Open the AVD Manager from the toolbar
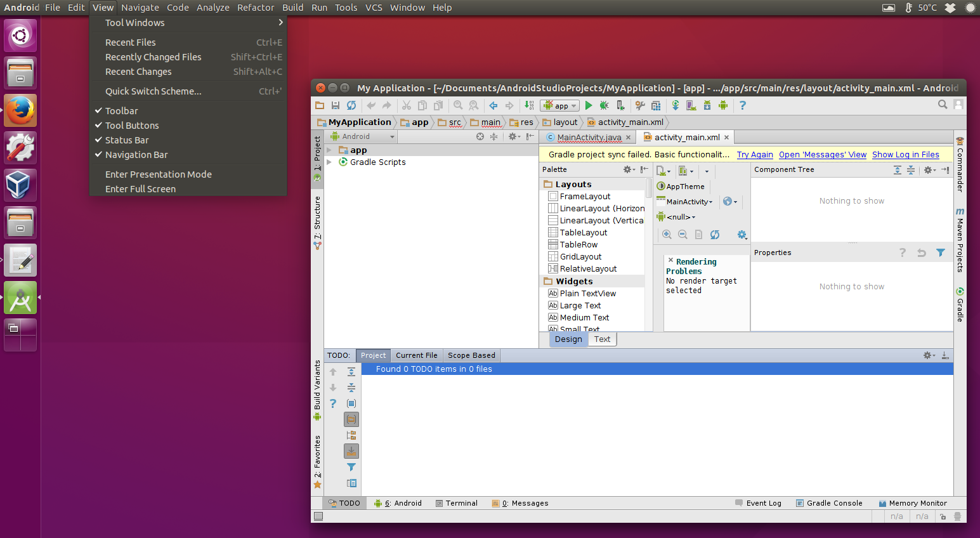 [x=690, y=105]
